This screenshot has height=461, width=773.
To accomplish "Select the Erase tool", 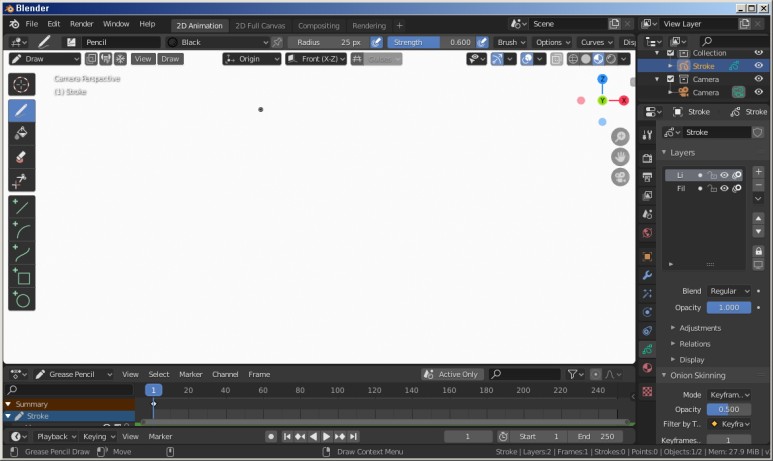I will [21, 157].
